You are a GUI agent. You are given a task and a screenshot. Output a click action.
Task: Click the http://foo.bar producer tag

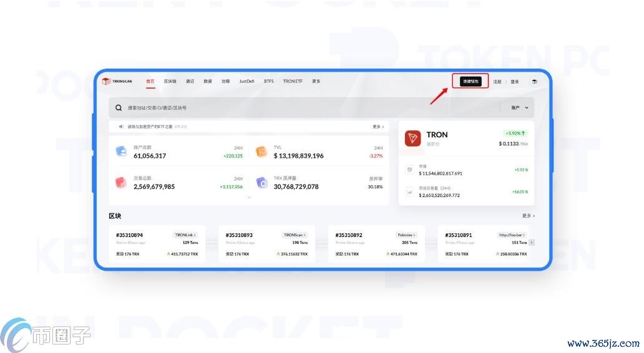coord(511,235)
